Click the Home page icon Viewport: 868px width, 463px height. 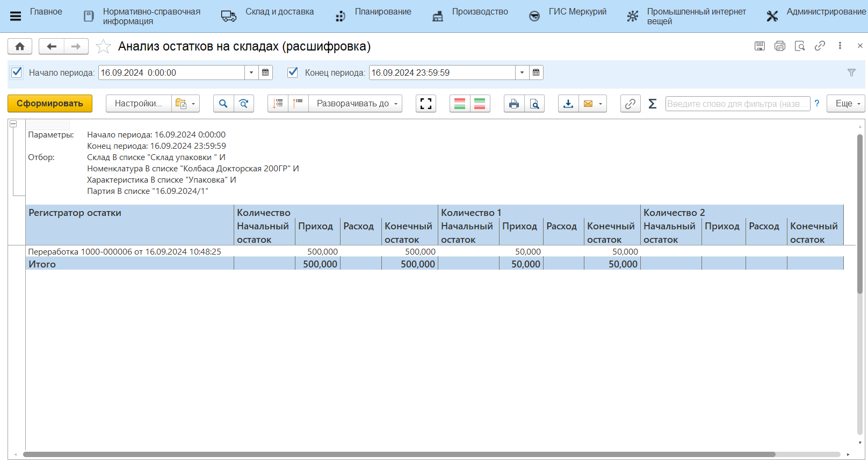coord(20,47)
